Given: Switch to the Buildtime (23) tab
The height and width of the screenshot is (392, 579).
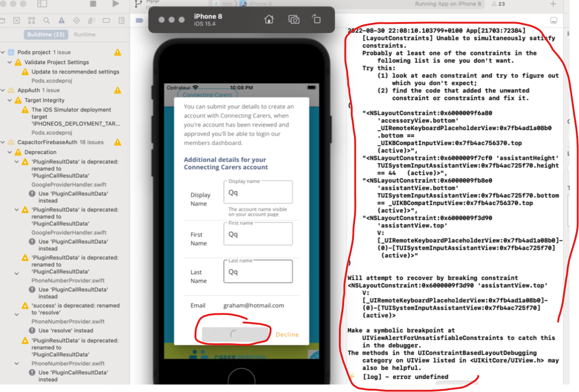Looking at the screenshot, I should (x=46, y=35).
